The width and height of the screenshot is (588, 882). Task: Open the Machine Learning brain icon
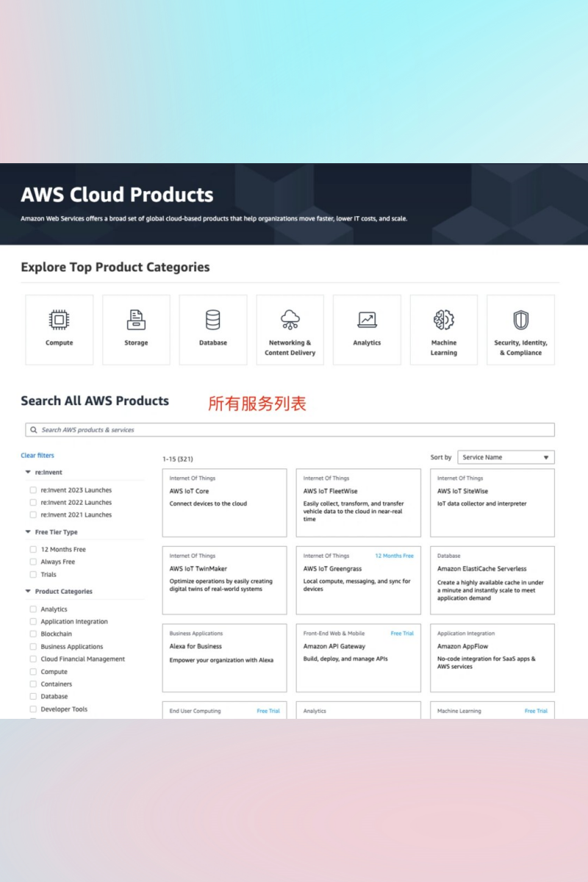444,320
